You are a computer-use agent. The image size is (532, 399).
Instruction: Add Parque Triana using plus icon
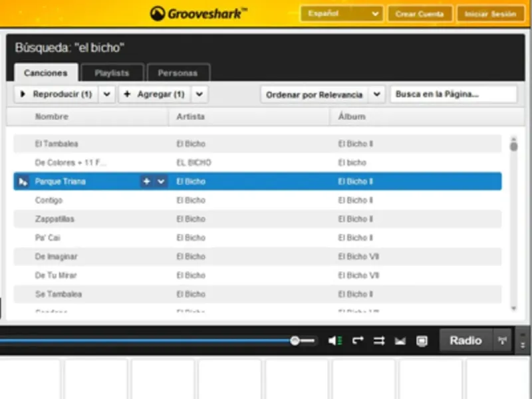coord(146,182)
